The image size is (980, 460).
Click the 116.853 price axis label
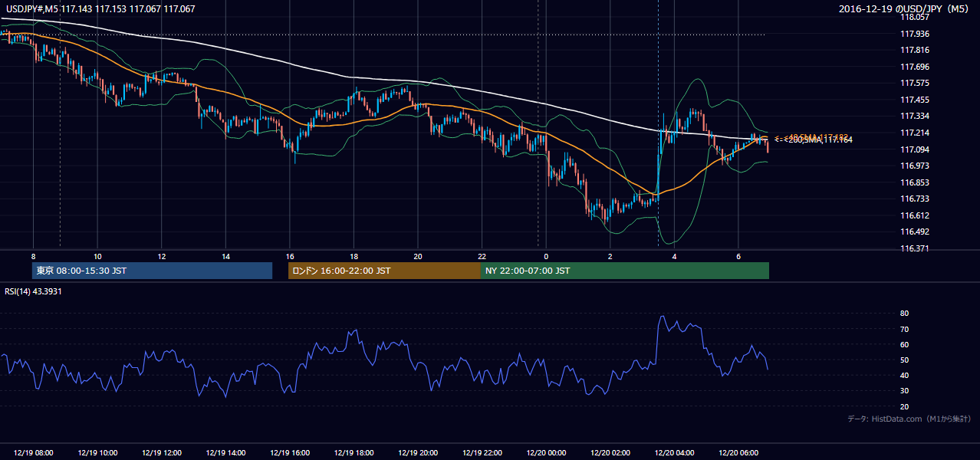915,182
